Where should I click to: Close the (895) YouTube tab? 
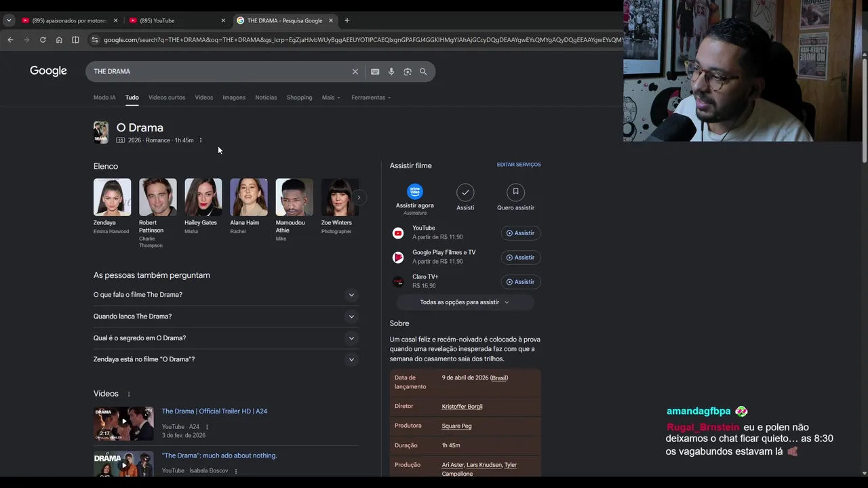223,20
